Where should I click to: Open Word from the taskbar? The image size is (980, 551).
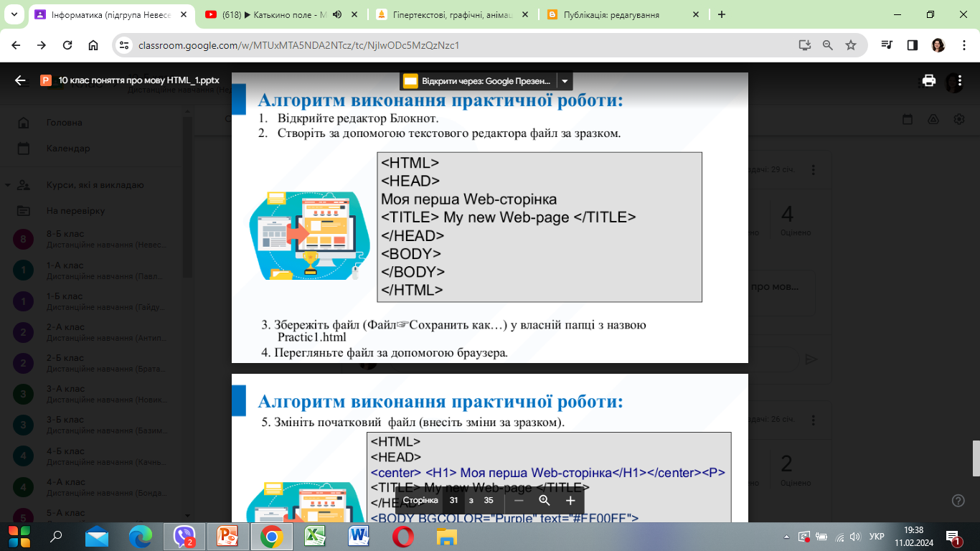[358, 537]
